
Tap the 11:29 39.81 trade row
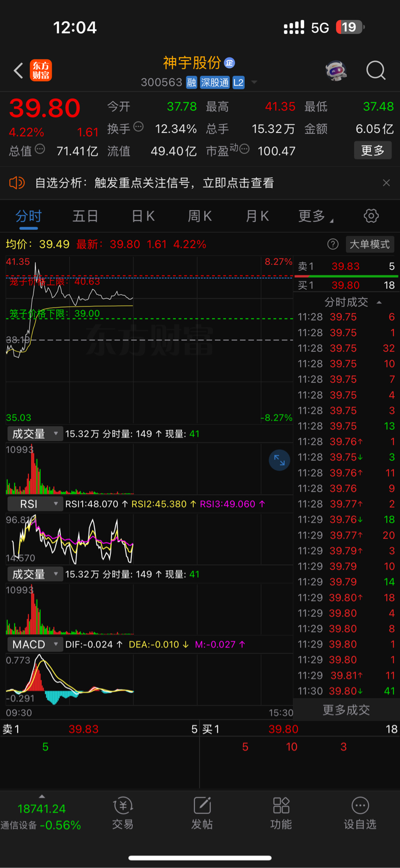point(346,676)
